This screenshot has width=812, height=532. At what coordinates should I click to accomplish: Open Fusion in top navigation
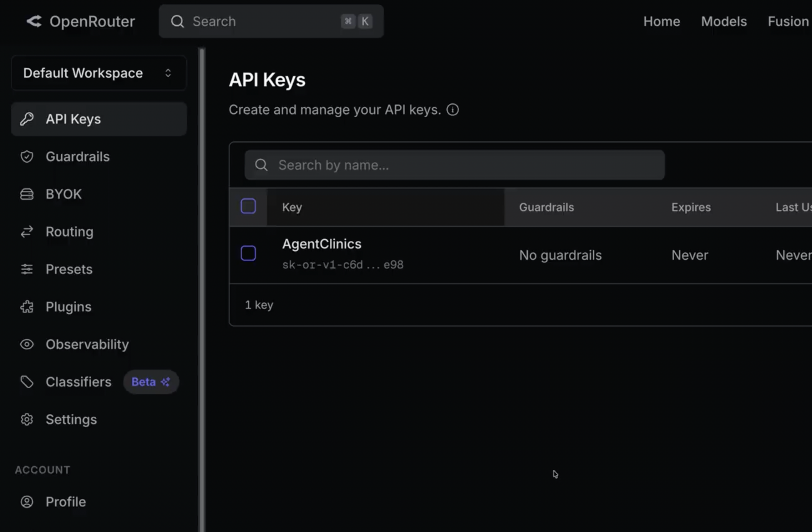[789, 22]
